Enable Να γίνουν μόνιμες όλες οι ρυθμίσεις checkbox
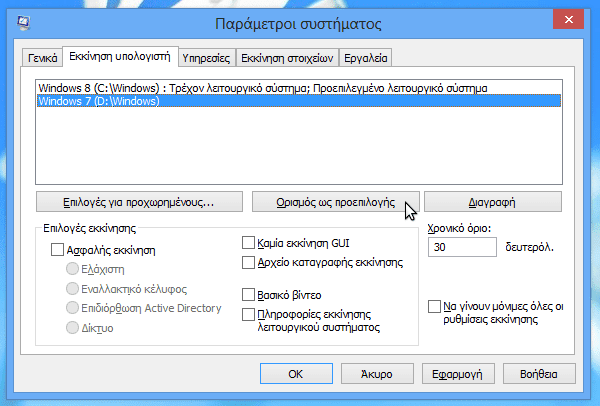The width and height of the screenshot is (600, 406). tap(434, 307)
